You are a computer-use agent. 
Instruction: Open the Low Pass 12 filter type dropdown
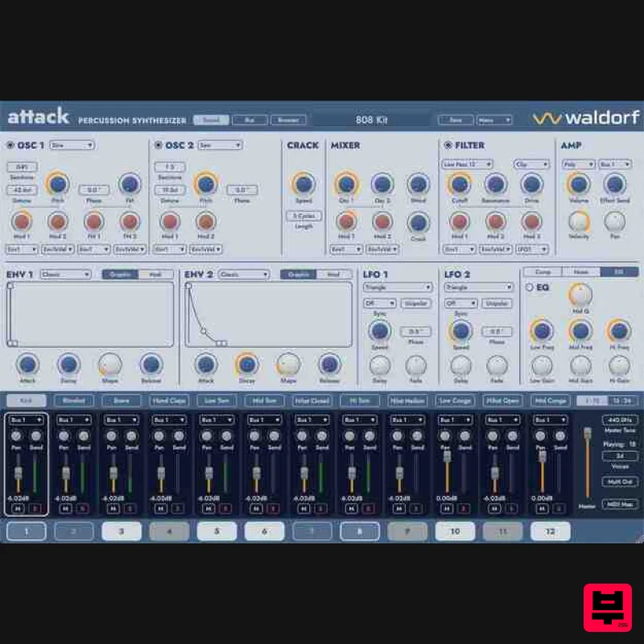point(468,164)
